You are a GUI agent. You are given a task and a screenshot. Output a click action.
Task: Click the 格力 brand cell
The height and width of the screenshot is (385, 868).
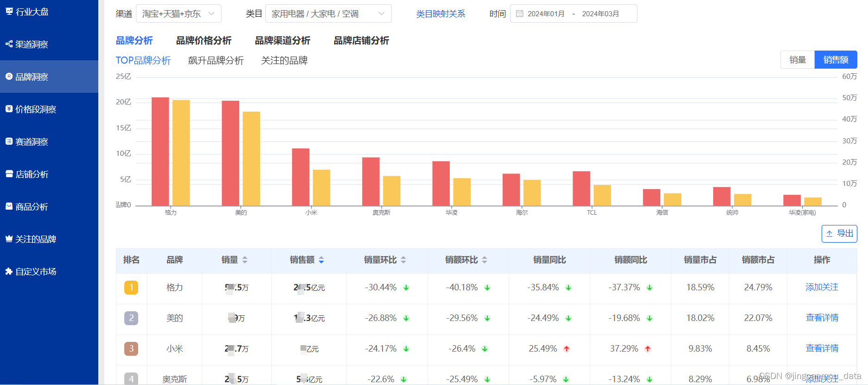[174, 288]
